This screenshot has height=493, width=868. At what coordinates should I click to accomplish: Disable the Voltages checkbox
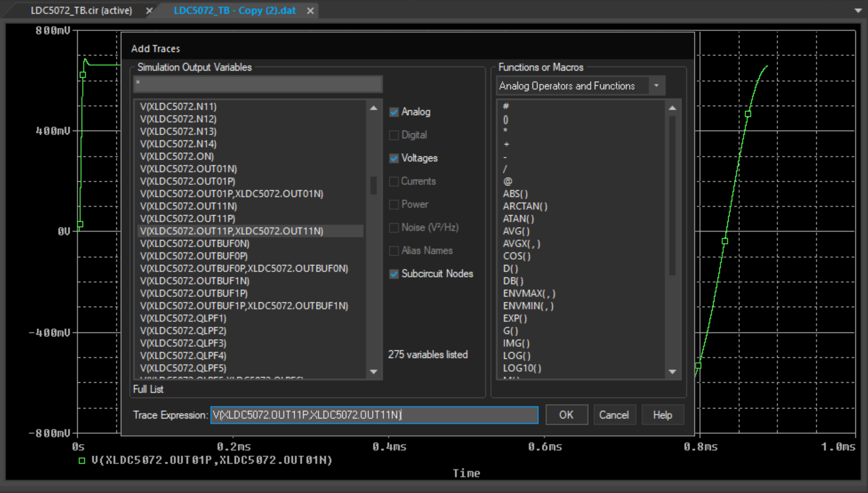tap(393, 159)
